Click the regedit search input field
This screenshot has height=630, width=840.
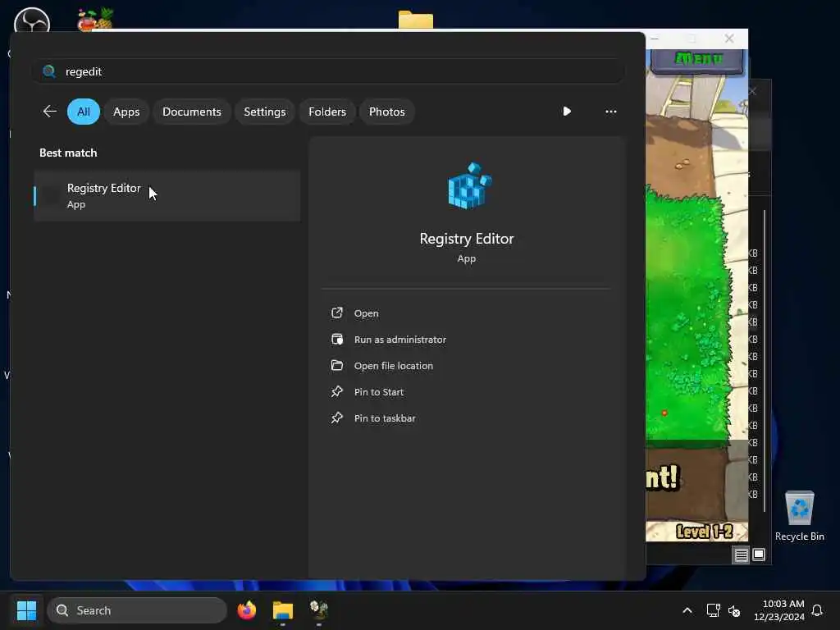[x=328, y=71]
